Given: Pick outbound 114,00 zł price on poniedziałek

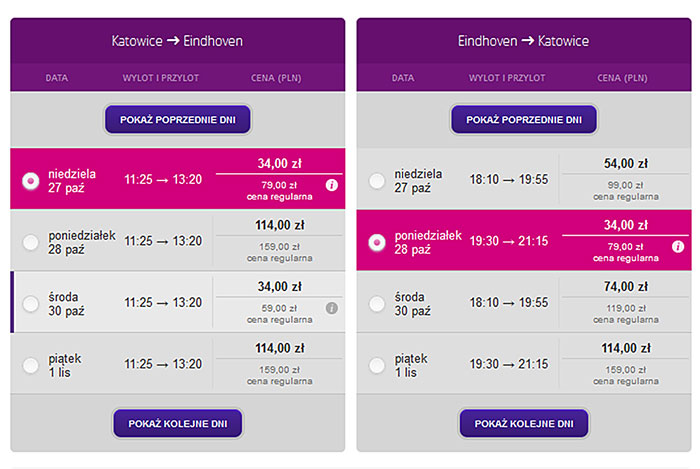Looking at the screenshot, I should coord(279,225).
